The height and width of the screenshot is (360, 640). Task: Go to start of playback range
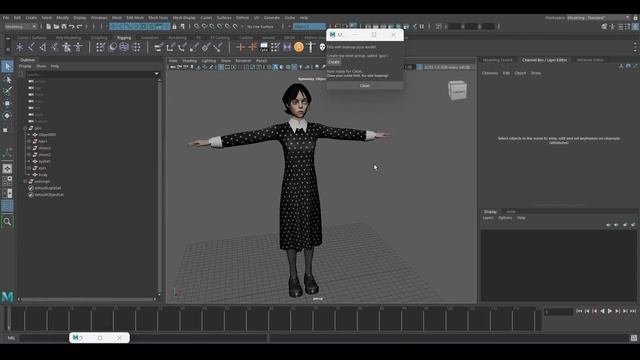579,311
